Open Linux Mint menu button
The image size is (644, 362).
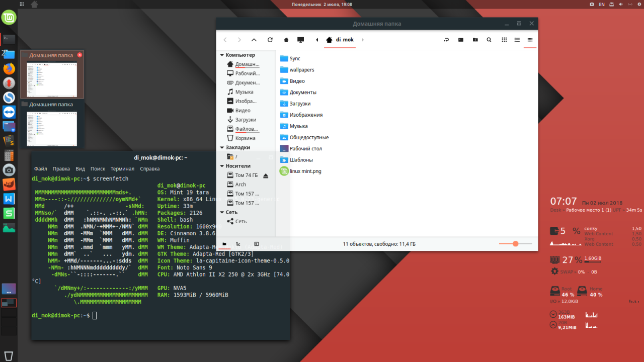point(9,18)
